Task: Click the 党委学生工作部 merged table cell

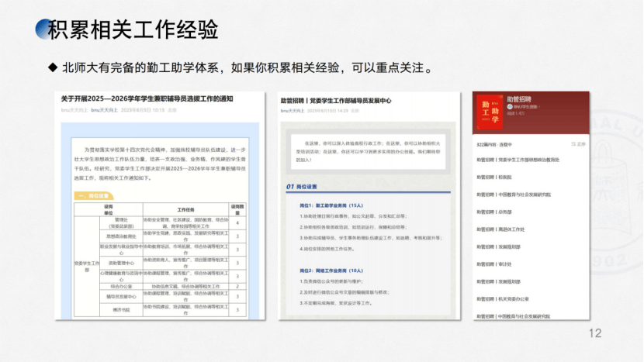Action: (x=87, y=267)
